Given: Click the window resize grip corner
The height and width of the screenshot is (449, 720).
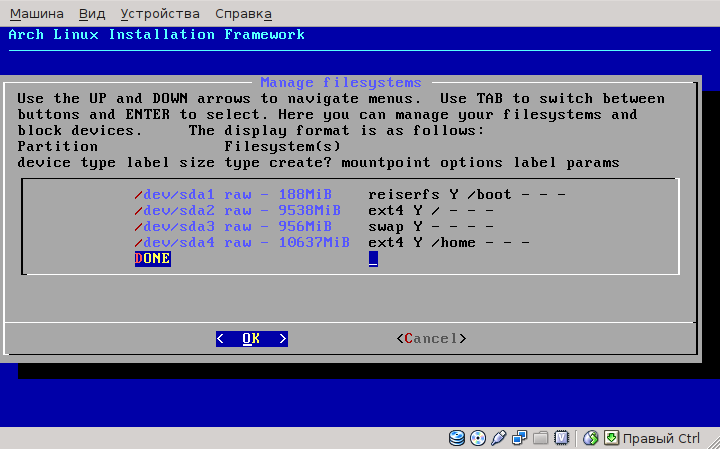Looking at the screenshot, I should (x=712, y=441).
